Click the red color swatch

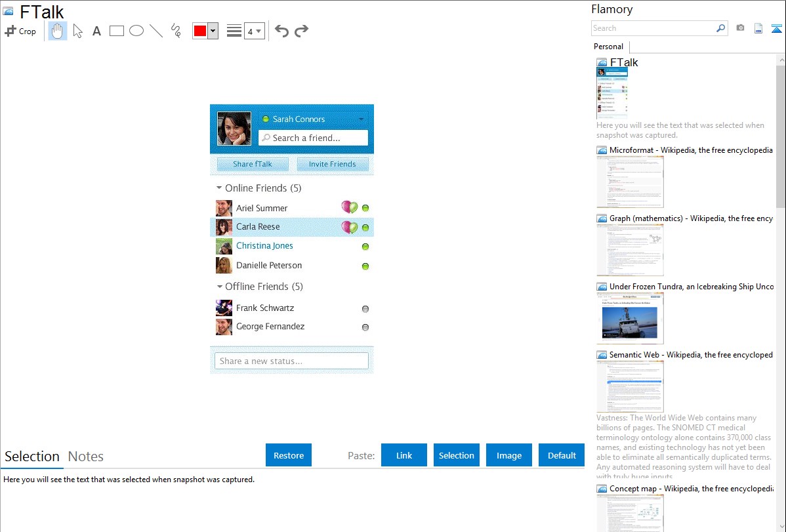[x=200, y=31]
